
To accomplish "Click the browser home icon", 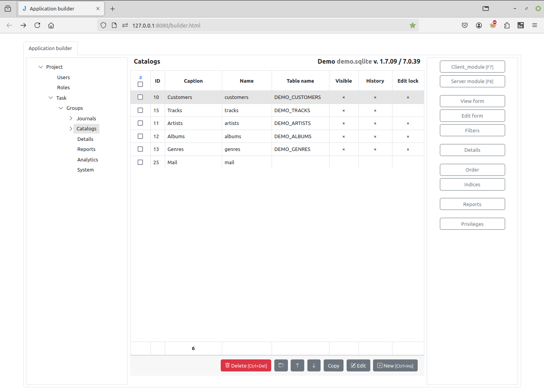I will [x=51, y=25].
